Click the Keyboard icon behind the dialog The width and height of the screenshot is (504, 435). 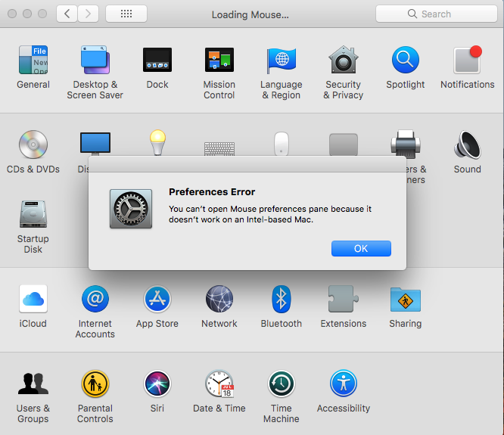pos(219,149)
